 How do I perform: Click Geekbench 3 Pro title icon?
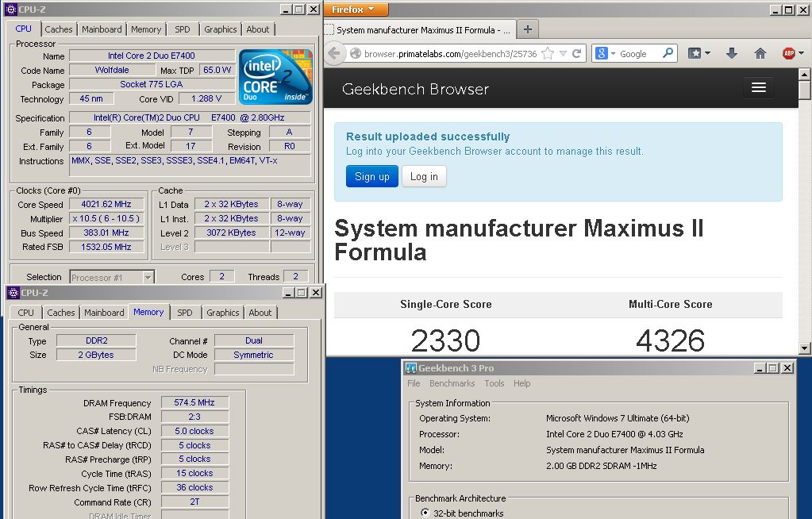click(x=411, y=368)
